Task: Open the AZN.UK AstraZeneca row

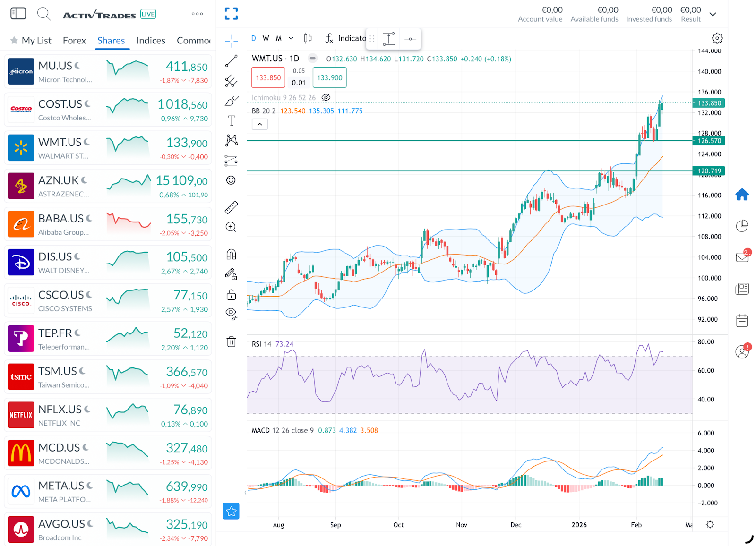Action: tap(108, 186)
